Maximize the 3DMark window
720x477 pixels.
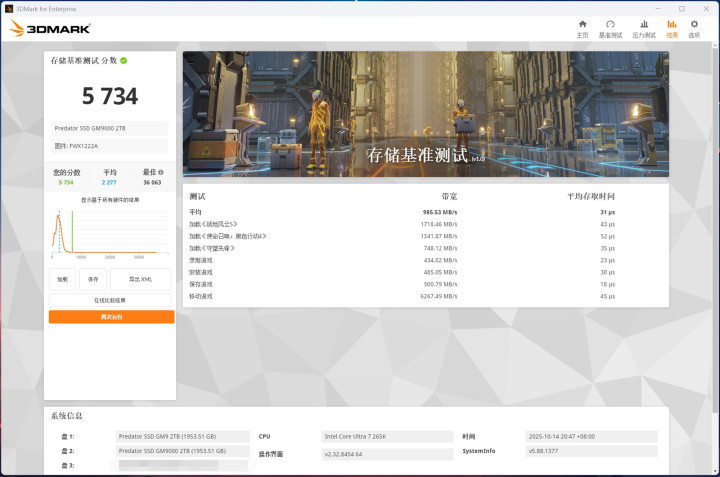click(x=682, y=8)
